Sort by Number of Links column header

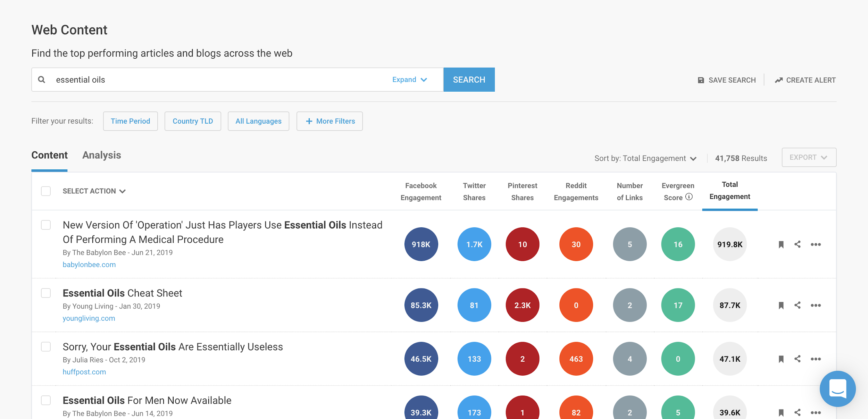click(630, 192)
